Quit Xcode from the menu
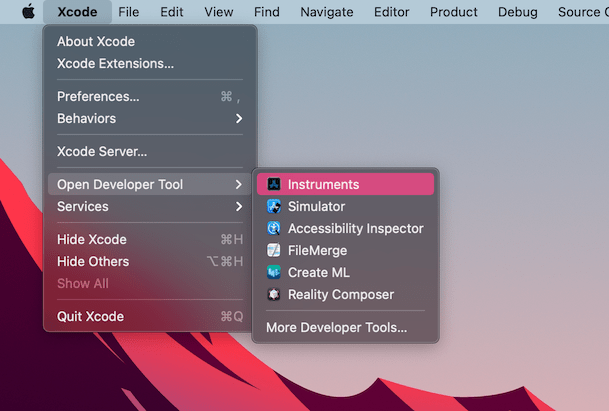 click(90, 317)
